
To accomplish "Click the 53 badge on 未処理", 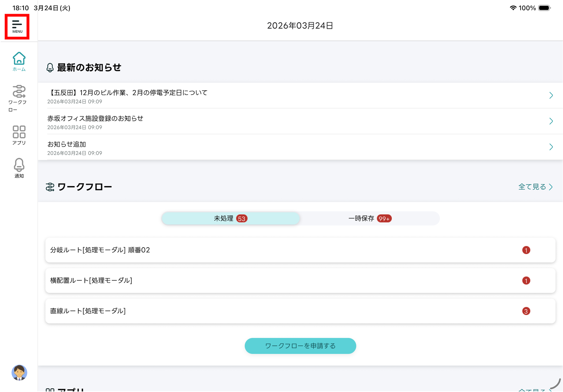I will point(241,219).
